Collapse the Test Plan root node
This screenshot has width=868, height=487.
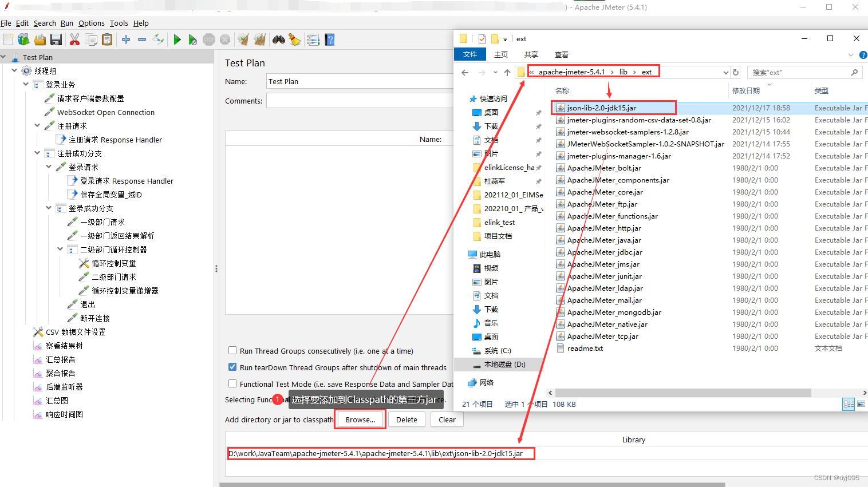click(x=3, y=57)
